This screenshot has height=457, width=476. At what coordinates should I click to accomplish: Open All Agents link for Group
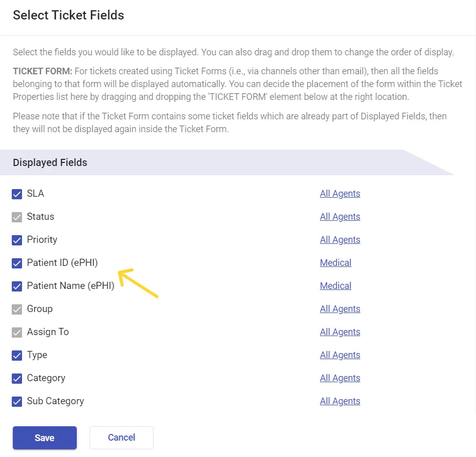click(340, 309)
